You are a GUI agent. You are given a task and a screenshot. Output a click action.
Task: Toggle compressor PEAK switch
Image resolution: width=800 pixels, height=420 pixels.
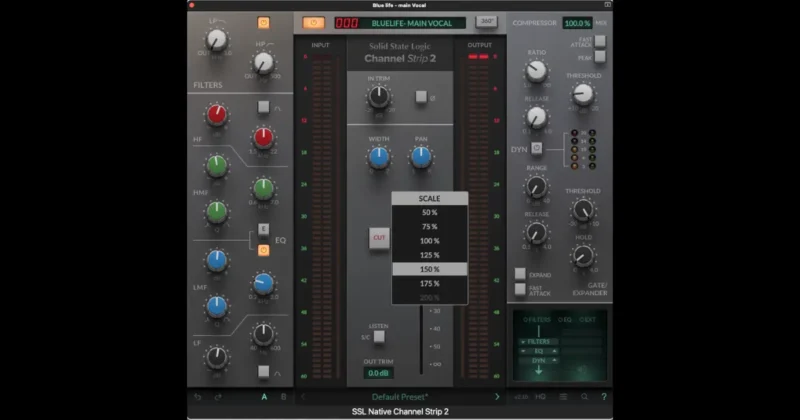pyautogui.click(x=600, y=57)
